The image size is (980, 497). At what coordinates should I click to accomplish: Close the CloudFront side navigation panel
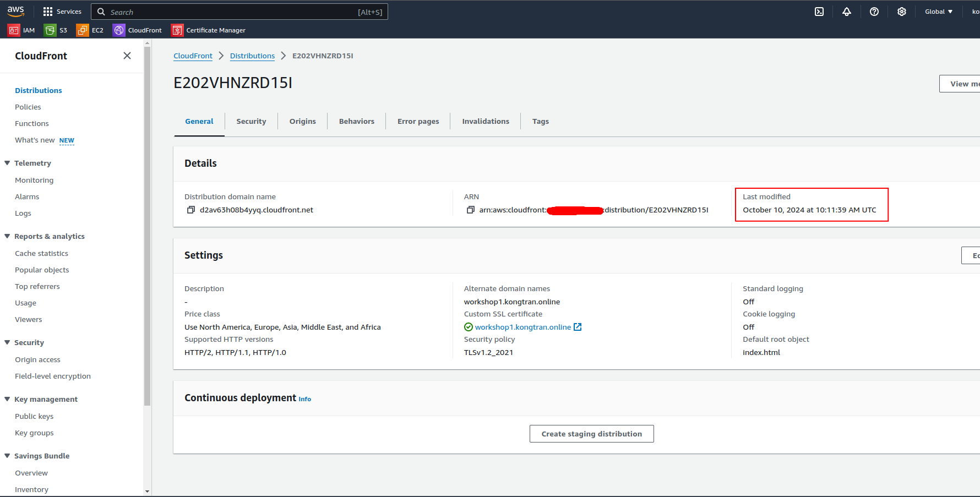pyautogui.click(x=127, y=56)
